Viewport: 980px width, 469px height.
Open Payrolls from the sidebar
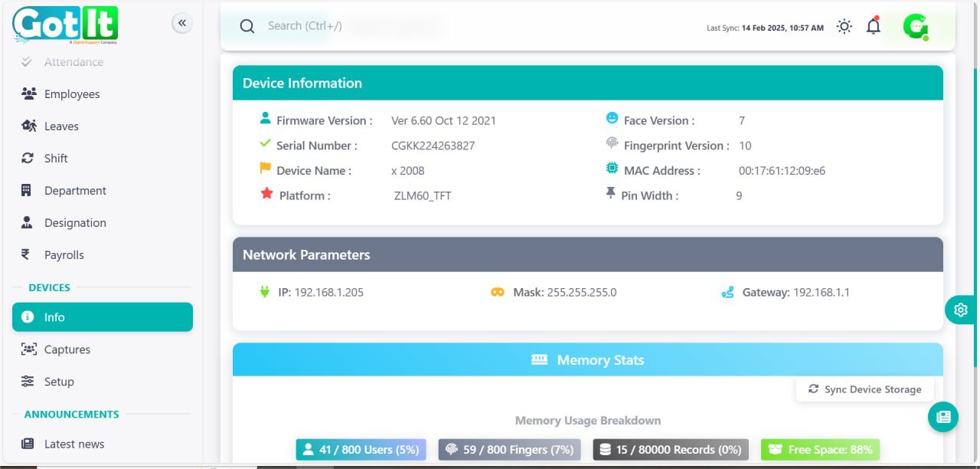[x=64, y=255]
